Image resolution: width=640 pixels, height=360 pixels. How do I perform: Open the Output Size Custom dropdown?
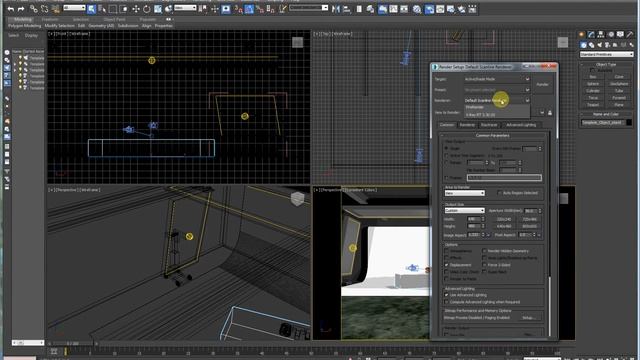click(464, 211)
